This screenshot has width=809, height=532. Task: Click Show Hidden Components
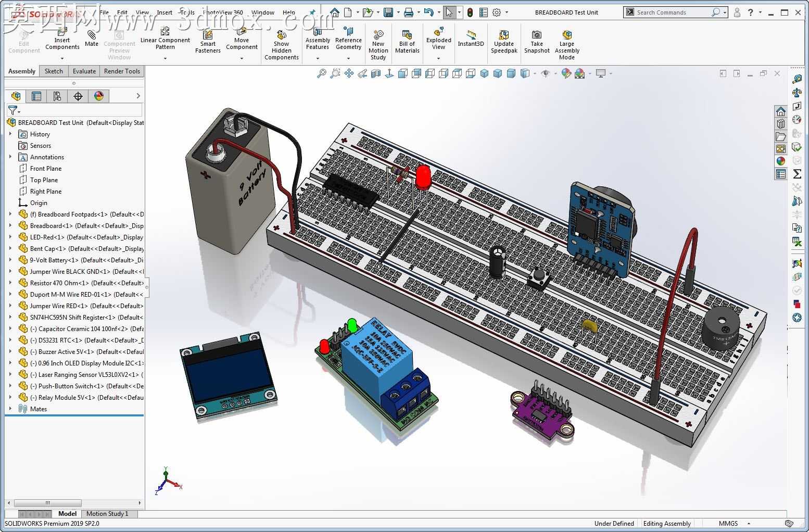click(x=281, y=44)
